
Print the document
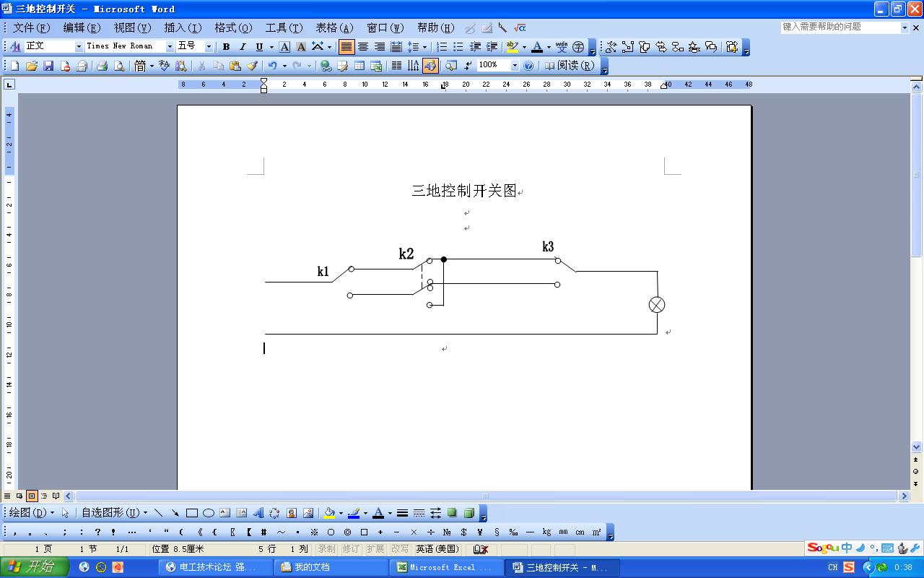[x=102, y=66]
